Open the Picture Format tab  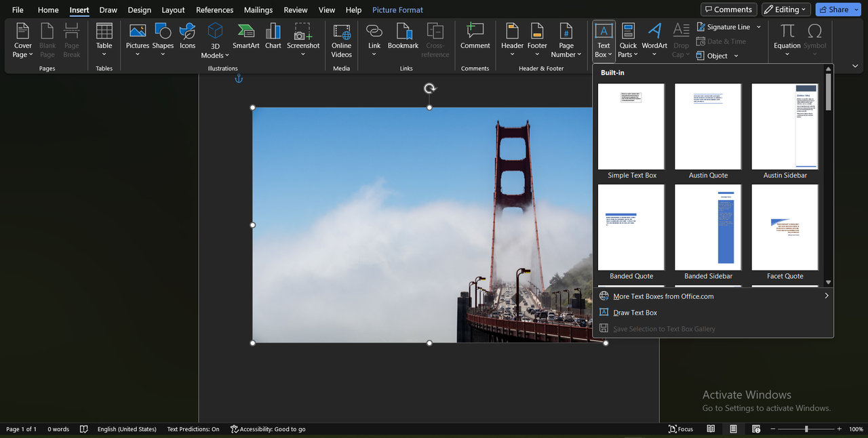(x=397, y=10)
